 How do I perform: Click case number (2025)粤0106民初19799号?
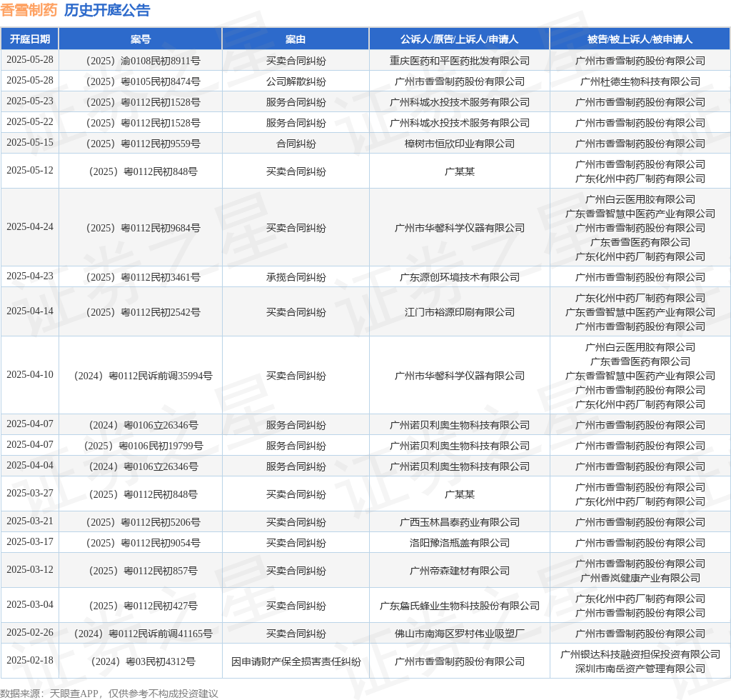coord(143,446)
